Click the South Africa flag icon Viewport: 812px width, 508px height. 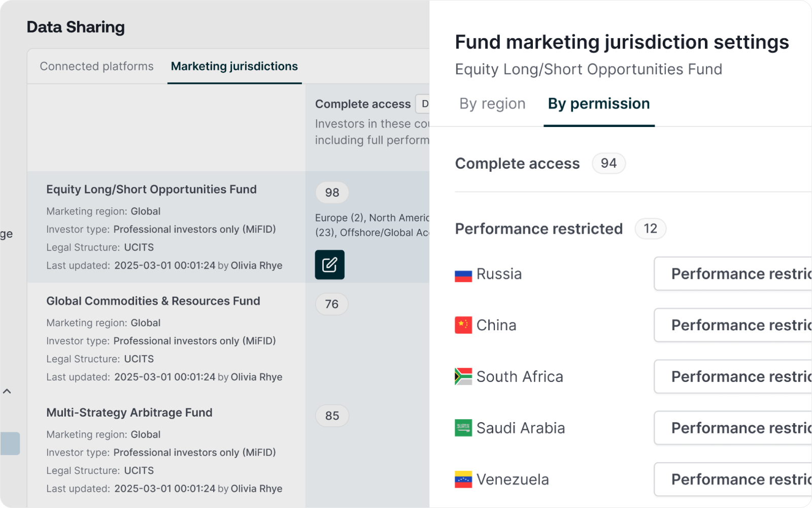pos(463,376)
